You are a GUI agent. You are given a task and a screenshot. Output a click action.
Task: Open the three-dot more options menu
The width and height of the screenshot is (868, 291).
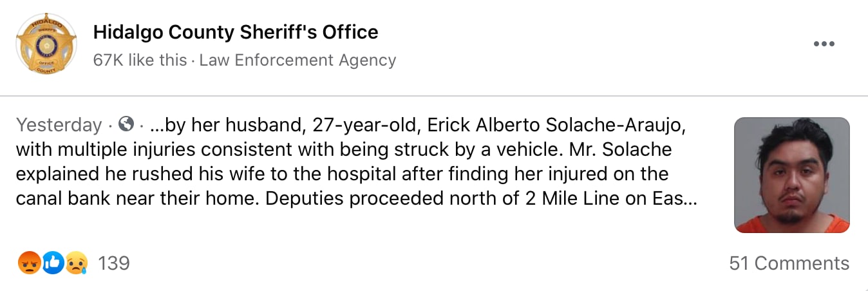click(824, 44)
